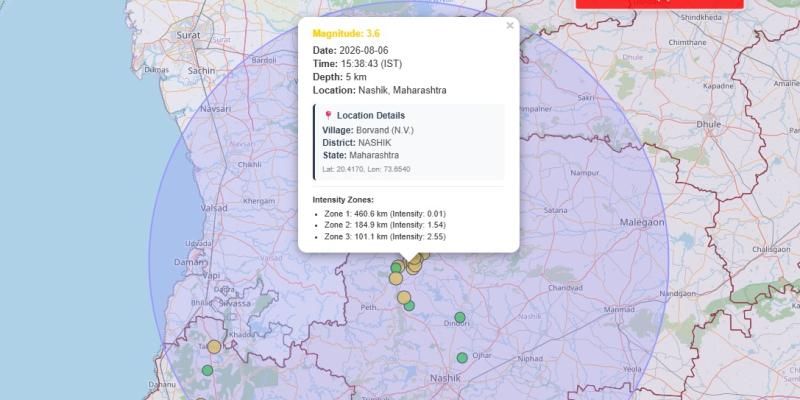Viewport: 800px width, 400px height.
Task: Click the Dahanu label on the map
Action: (162, 384)
